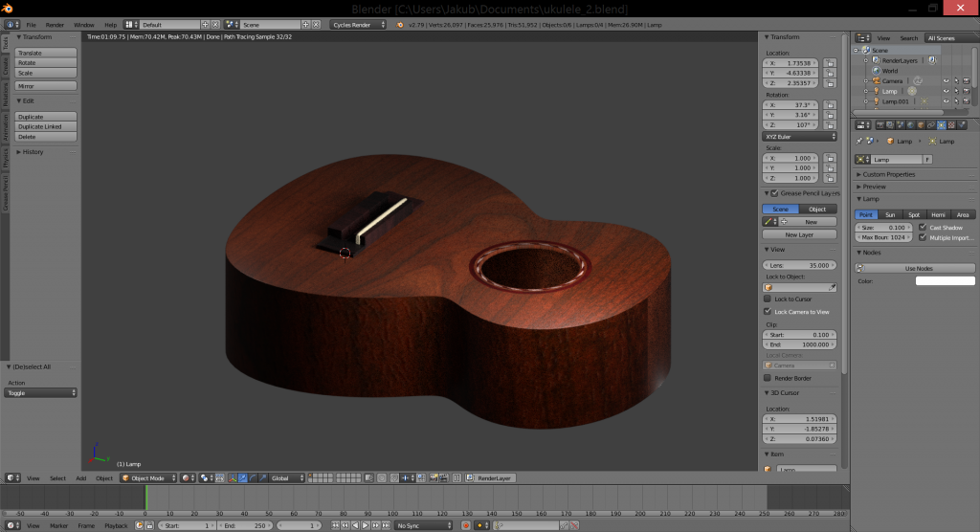Select the scale manipulator icon
Screen dimensions: 980x532
click(x=263, y=477)
